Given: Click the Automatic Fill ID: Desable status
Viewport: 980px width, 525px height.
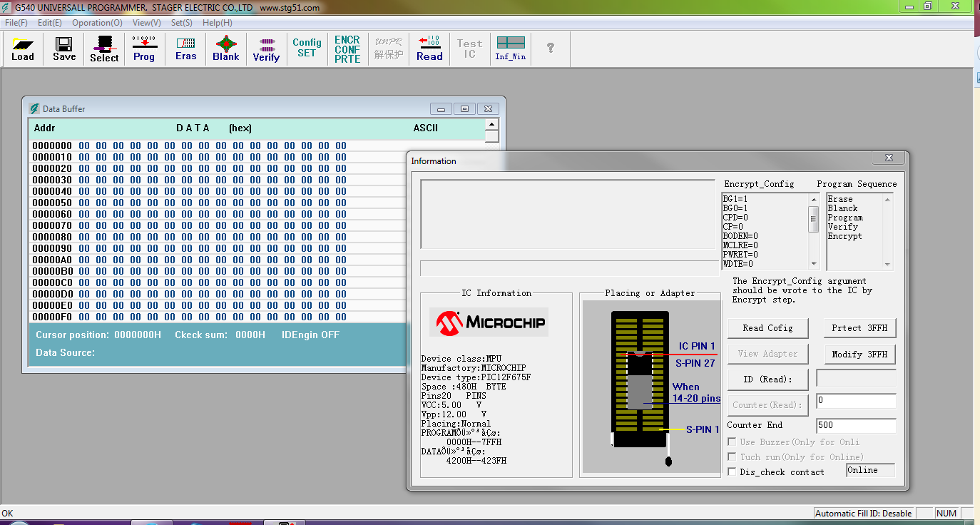Looking at the screenshot, I should coord(864,514).
